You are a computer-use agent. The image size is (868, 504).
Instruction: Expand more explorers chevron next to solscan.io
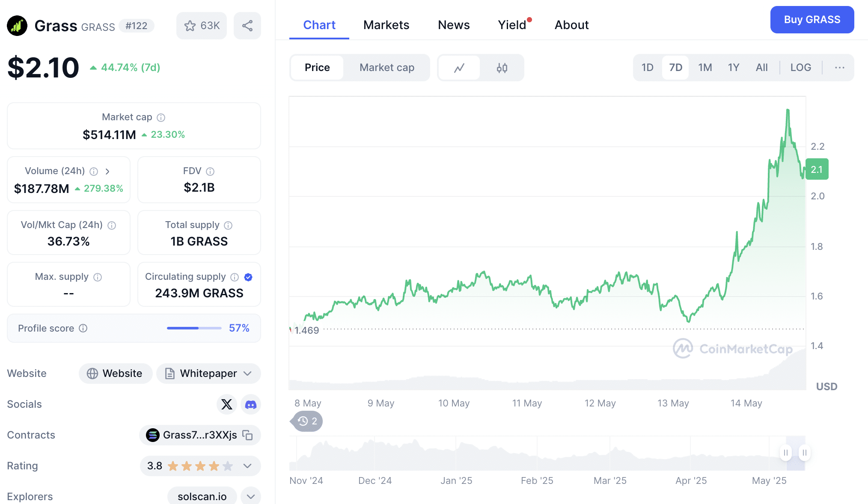251,497
